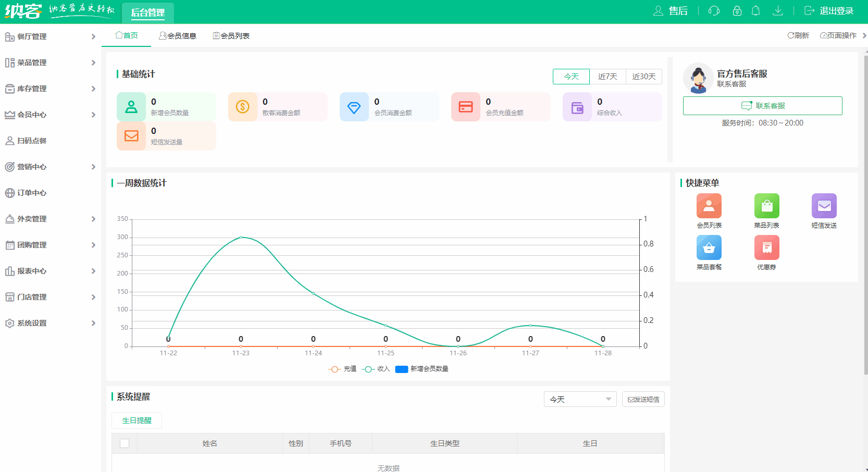
Task: Toggle the 收入 legend in the chart
Action: pos(376,369)
